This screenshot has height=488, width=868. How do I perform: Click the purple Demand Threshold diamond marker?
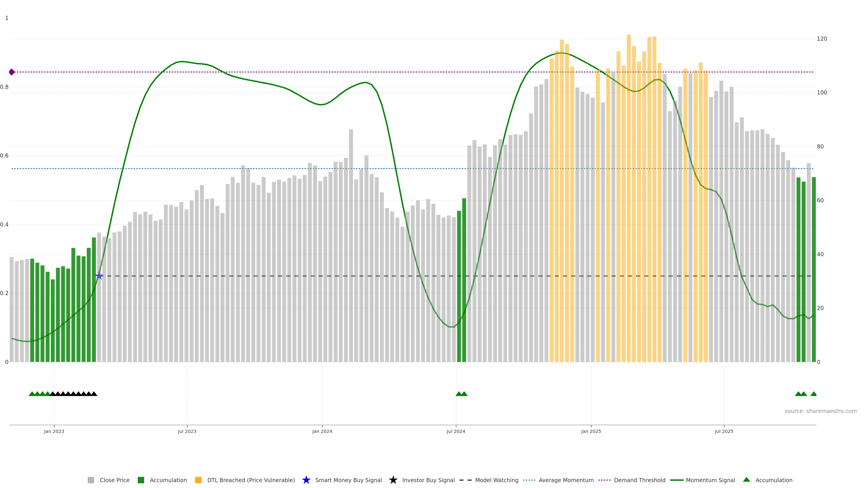coord(12,72)
